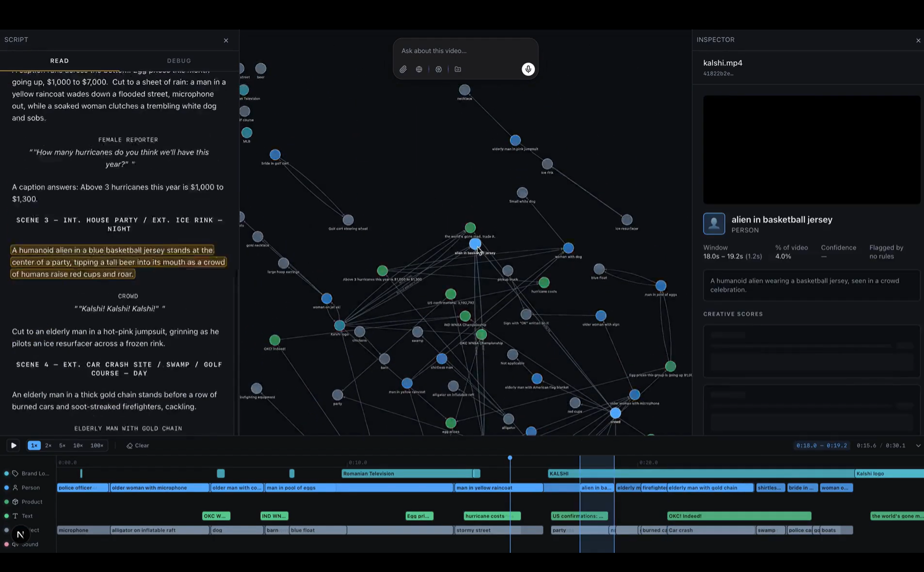Click the paperclip attach icon

tap(403, 69)
